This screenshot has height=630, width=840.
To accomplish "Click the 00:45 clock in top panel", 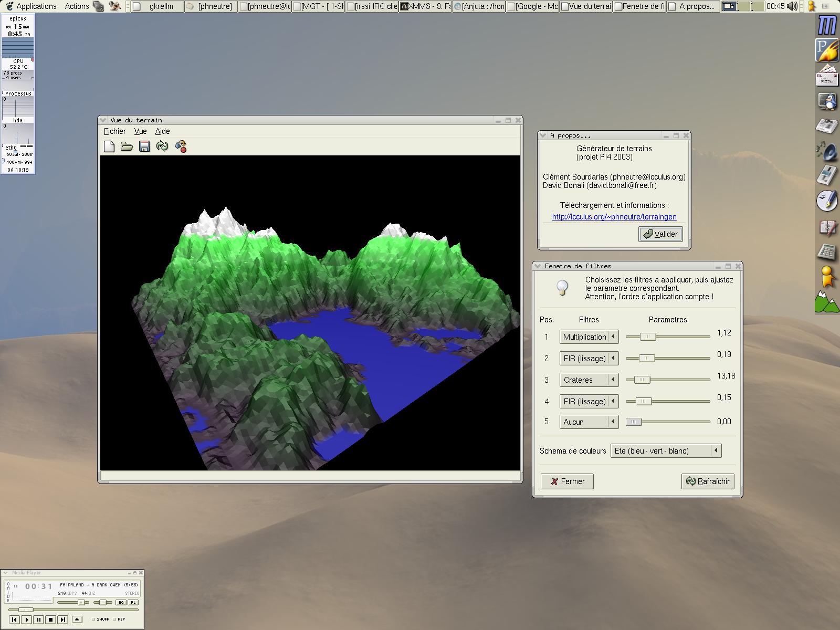I will point(775,6).
